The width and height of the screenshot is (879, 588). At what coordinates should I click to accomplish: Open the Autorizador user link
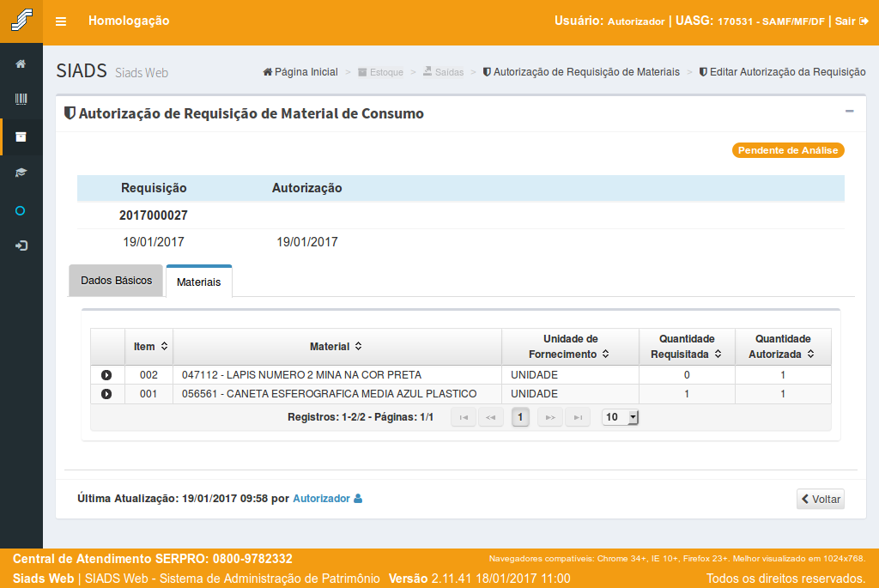tap(327, 499)
